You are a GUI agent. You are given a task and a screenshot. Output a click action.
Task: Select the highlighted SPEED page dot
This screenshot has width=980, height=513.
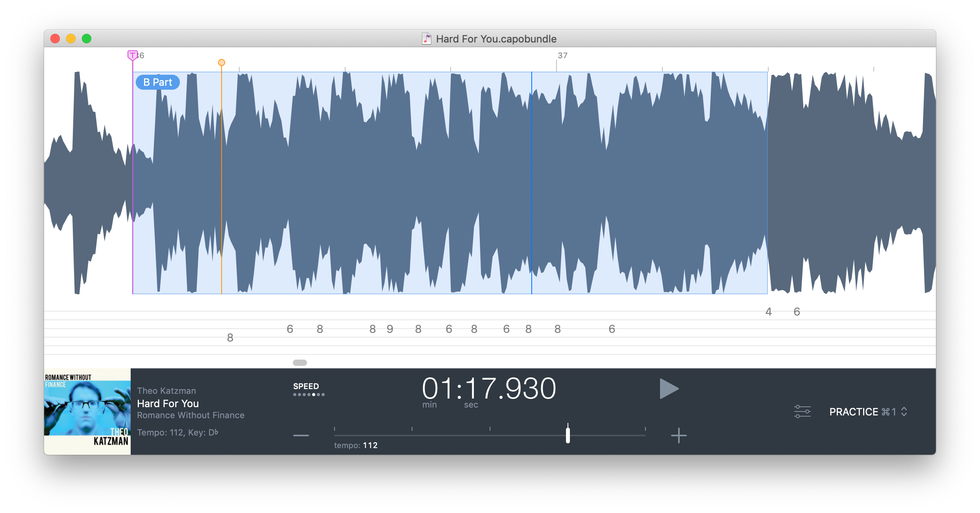[314, 395]
